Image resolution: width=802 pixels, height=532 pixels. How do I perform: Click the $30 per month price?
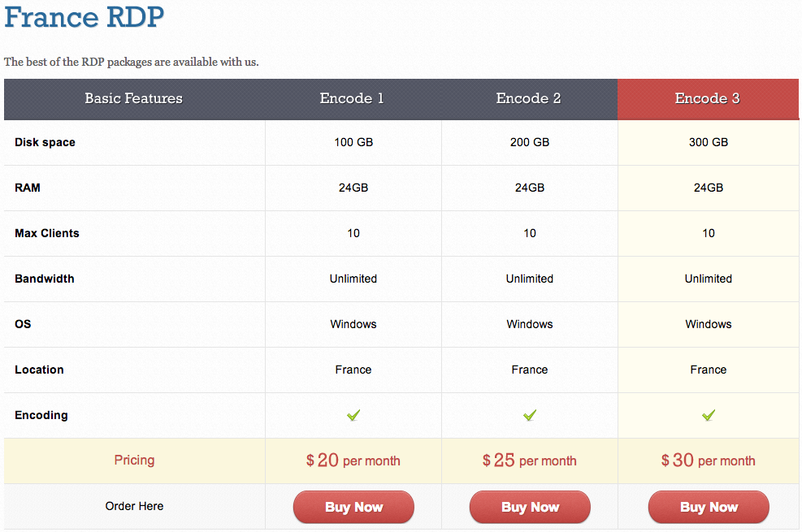coord(709,461)
